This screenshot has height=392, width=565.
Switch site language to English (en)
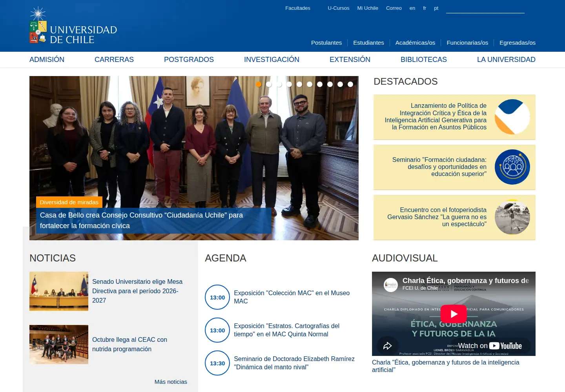click(412, 8)
